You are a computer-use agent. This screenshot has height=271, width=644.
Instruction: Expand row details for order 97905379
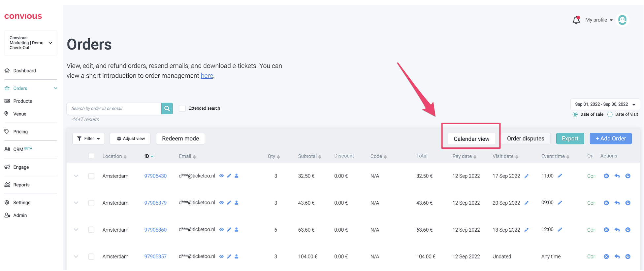point(76,203)
